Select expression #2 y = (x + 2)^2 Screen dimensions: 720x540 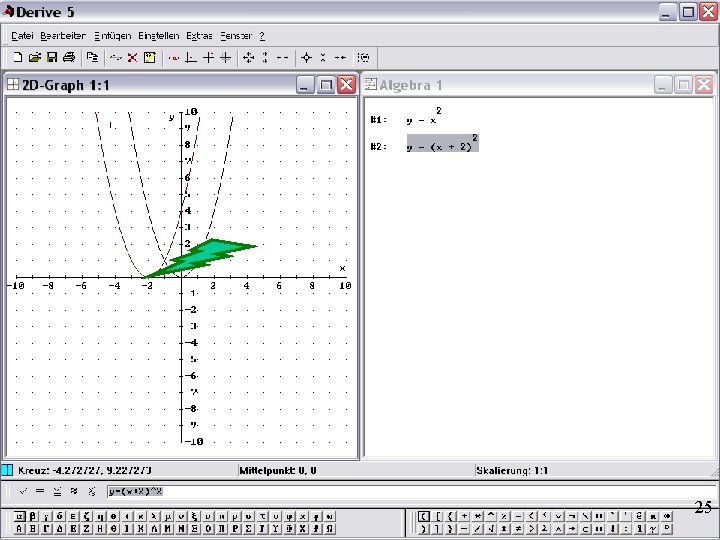coord(443,143)
